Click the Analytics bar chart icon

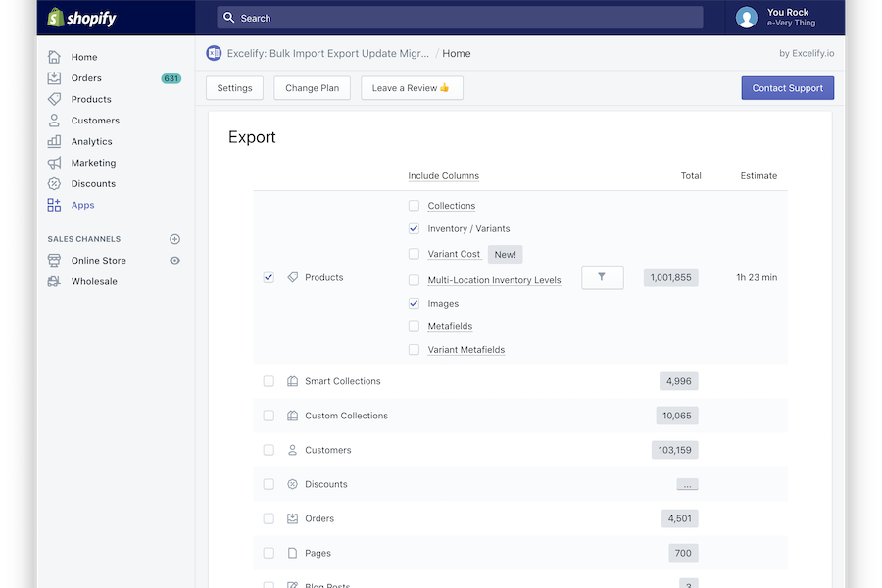pyautogui.click(x=54, y=141)
